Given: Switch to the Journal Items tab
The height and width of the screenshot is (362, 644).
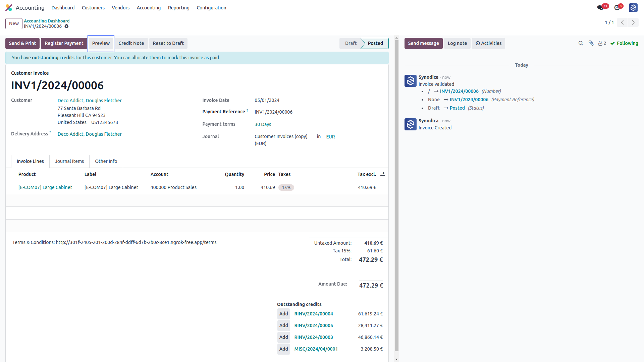Looking at the screenshot, I should tap(69, 161).
